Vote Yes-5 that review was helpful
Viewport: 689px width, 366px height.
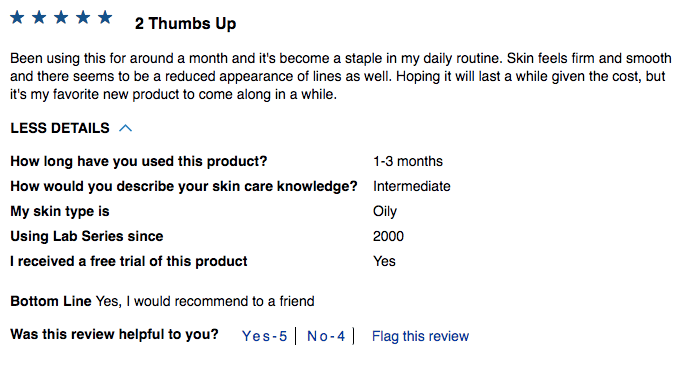264,336
